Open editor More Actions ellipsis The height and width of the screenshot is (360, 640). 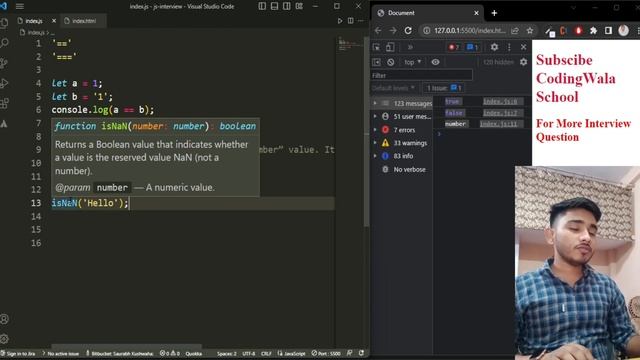point(360,21)
